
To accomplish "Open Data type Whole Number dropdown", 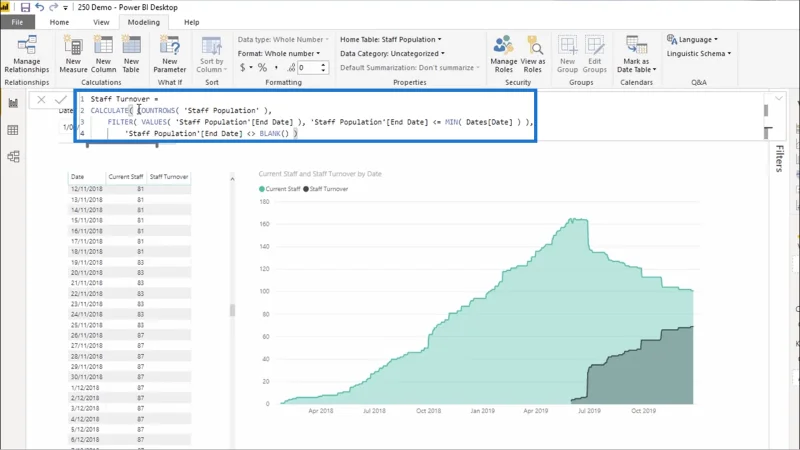I will tap(283, 39).
